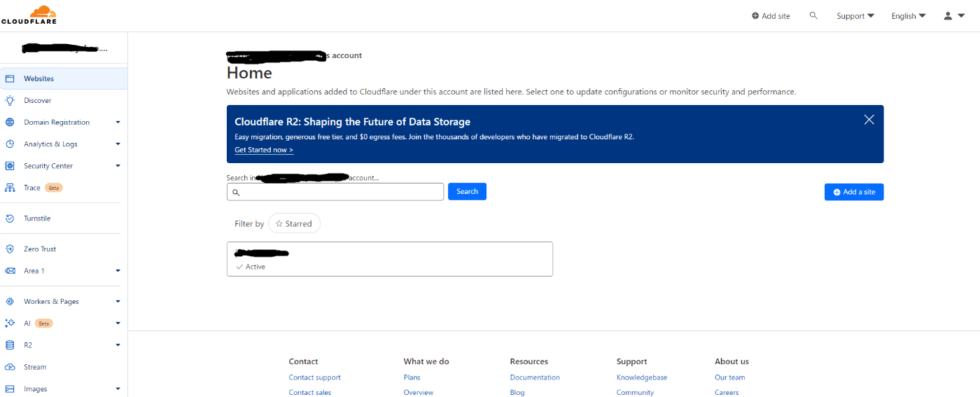
Task: Expand Domain Registration submenu arrow
Action: [118, 122]
